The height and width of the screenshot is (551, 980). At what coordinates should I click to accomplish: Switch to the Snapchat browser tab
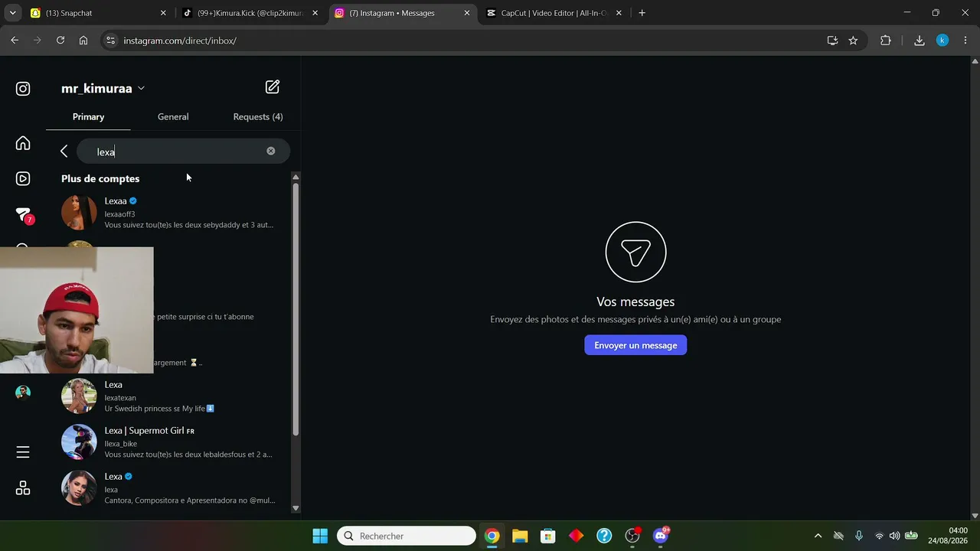point(98,13)
